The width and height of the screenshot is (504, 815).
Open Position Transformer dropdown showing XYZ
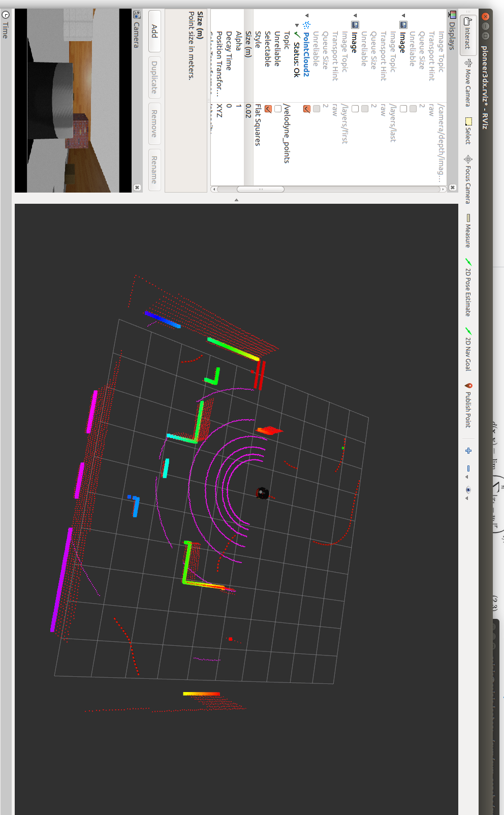click(x=219, y=145)
